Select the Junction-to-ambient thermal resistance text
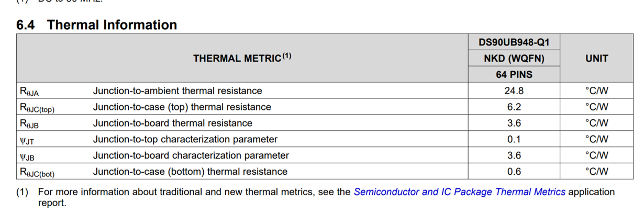The width and height of the screenshot is (644, 214). click(177, 91)
